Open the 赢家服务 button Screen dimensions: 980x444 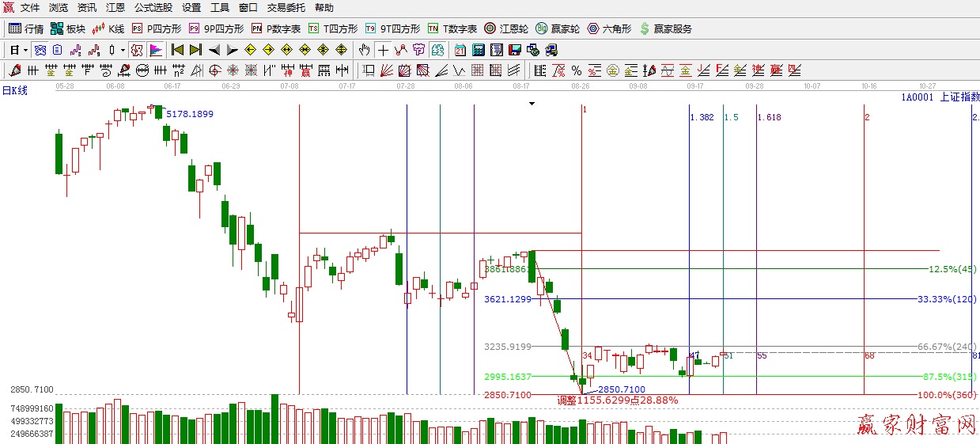(x=665, y=28)
